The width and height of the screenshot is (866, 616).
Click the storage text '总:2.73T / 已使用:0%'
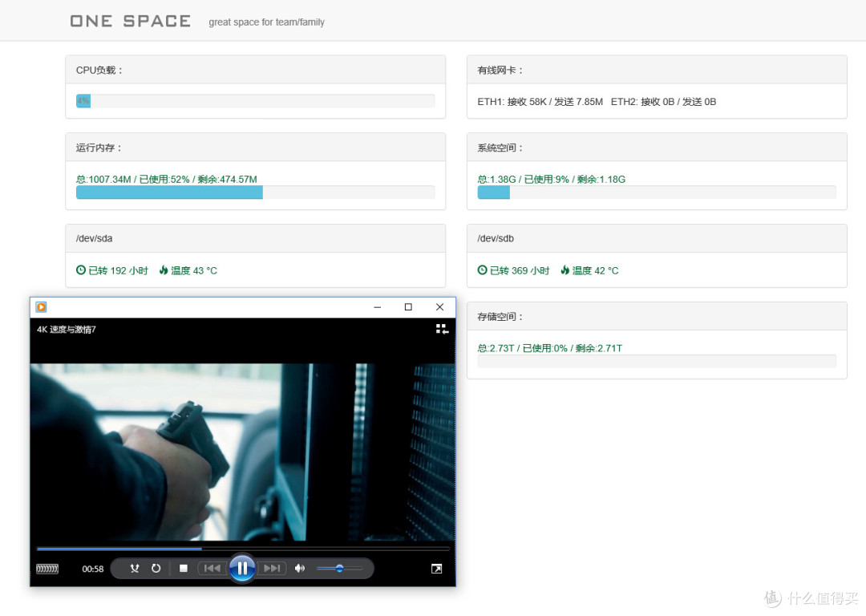pos(523,348)
